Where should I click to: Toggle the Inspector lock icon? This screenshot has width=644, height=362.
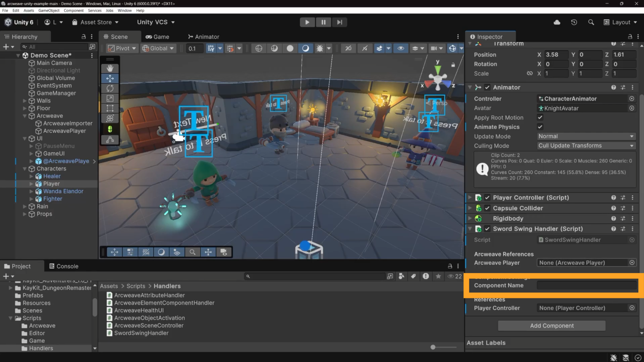pos(630,37)
